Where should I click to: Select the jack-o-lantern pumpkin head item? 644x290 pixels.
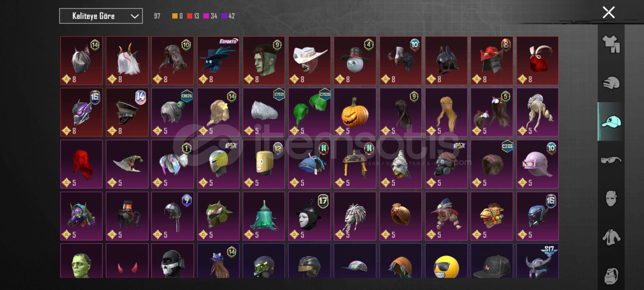[x=355, y=112]
